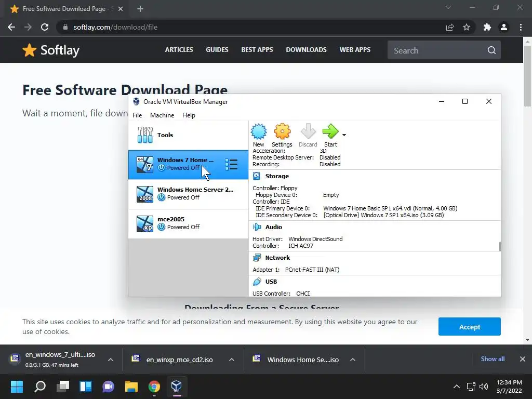Bookmark this page with the star icon
The image size is (532, 399).
(x=467, y=27)
